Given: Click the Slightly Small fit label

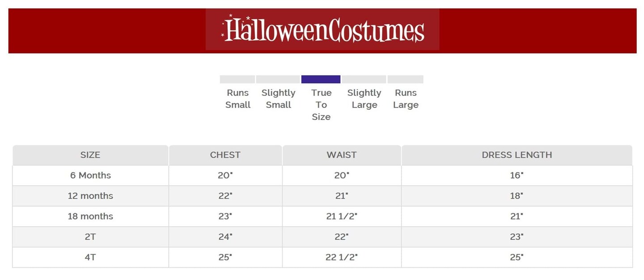Looking at the screenshot, I should (278, 99).
